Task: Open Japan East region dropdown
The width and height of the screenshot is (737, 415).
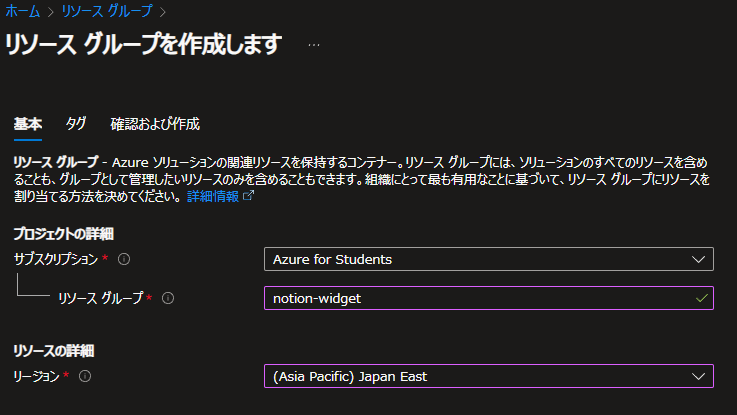Action: 489,376
